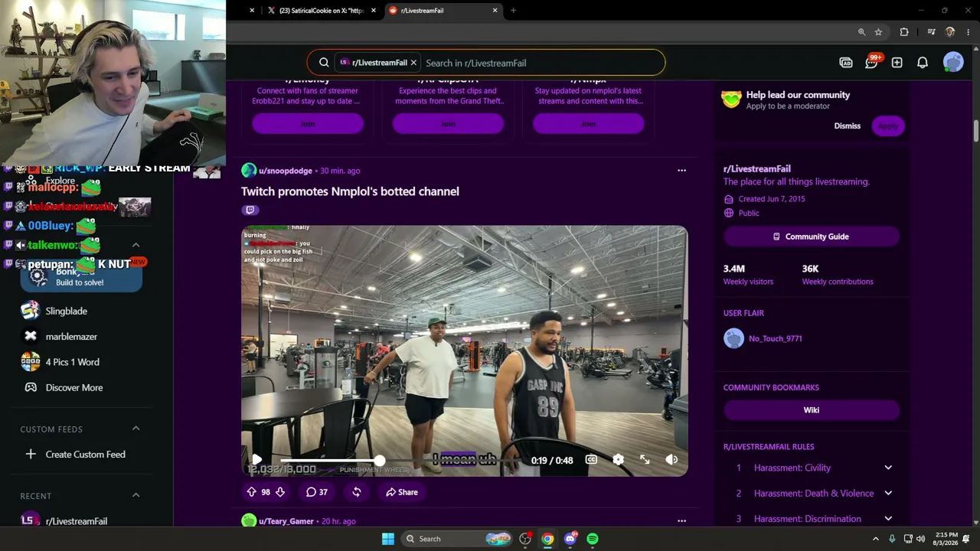Open the Windows Start menu

[388, 539]
